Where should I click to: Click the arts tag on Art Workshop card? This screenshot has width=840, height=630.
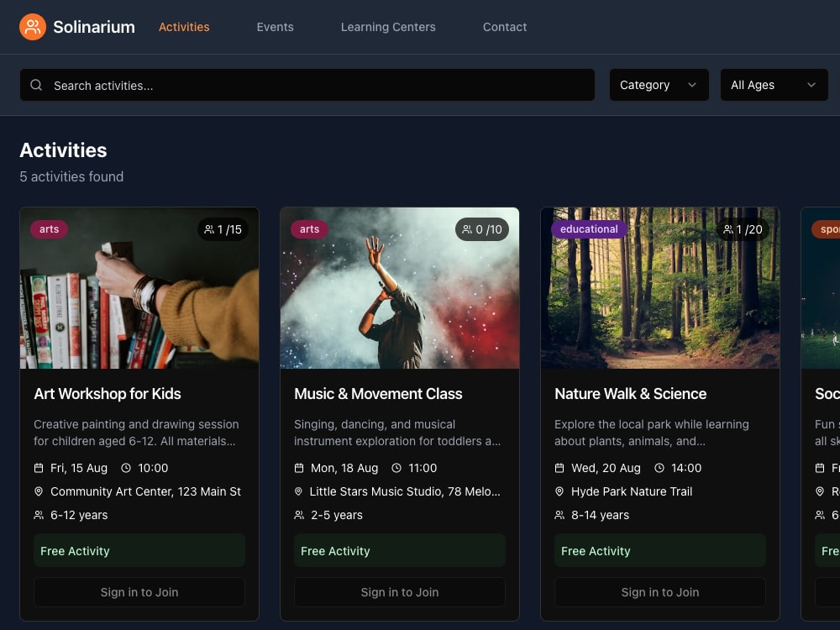point(50,229)
